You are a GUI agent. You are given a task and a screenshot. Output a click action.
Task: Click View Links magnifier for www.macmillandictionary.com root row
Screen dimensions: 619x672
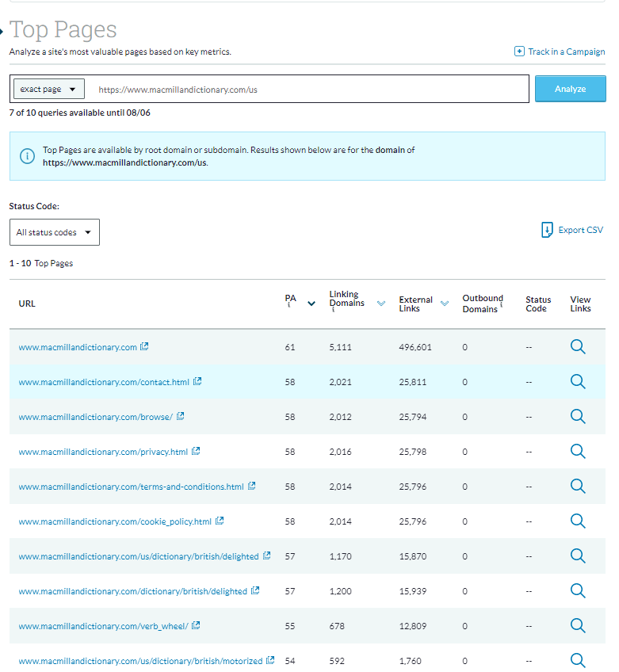(x=578, y=347)
